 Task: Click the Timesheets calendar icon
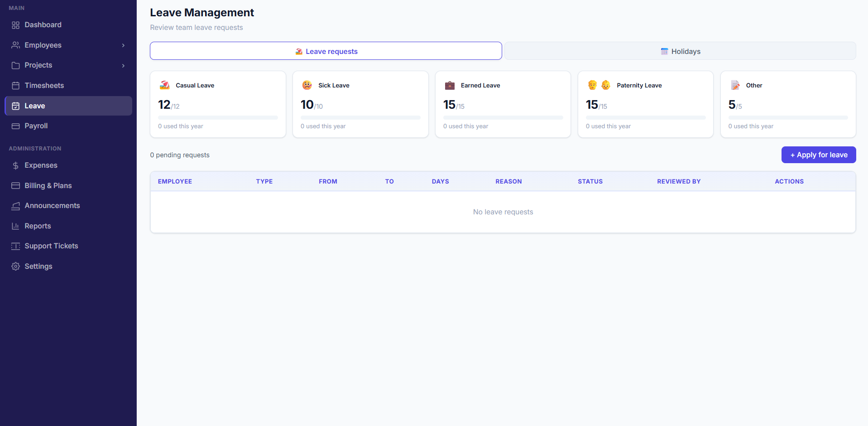click(x=15, y=86)
